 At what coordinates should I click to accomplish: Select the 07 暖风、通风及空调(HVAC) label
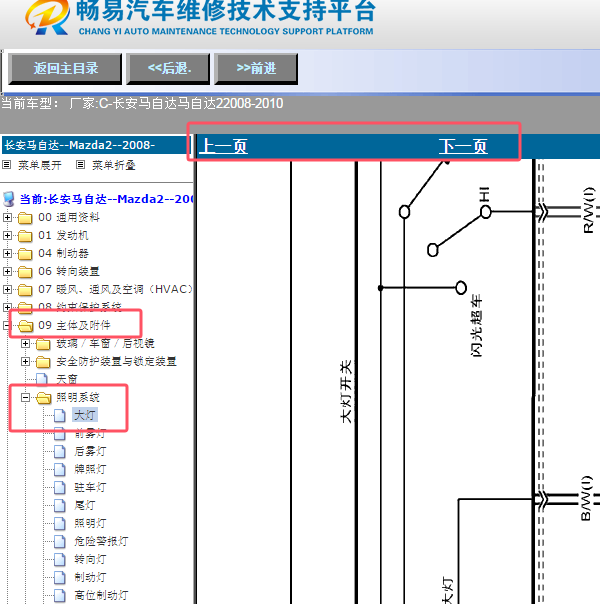[116, 289]
